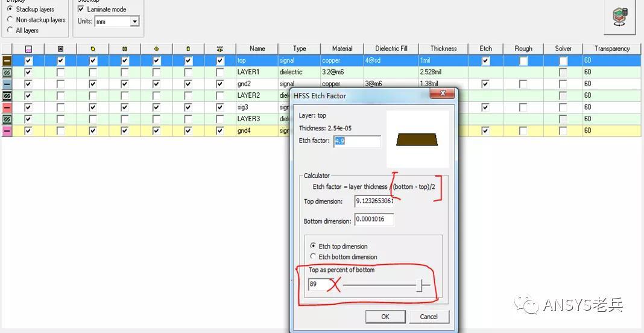
Task: Click the 3D layer stack icon at top right
Action: tap(619, 17)
